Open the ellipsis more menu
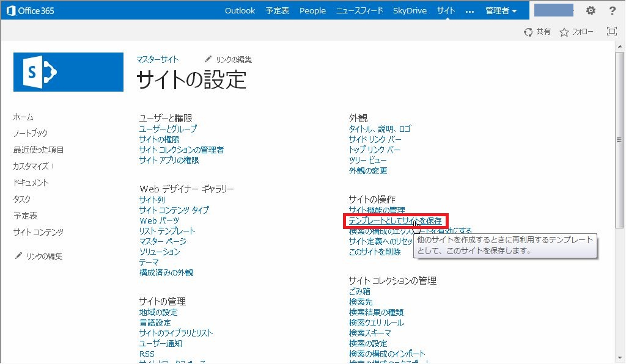Screen dimensions: 626x364 pos(469,11)
